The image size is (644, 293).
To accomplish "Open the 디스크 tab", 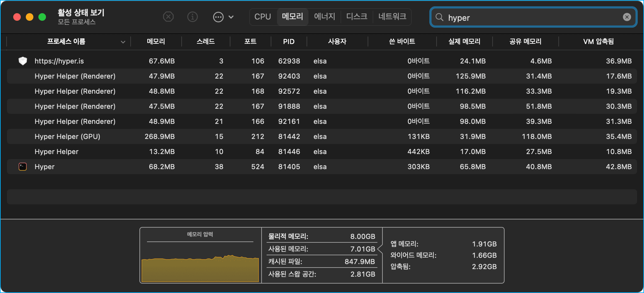I will pos(357,17).
